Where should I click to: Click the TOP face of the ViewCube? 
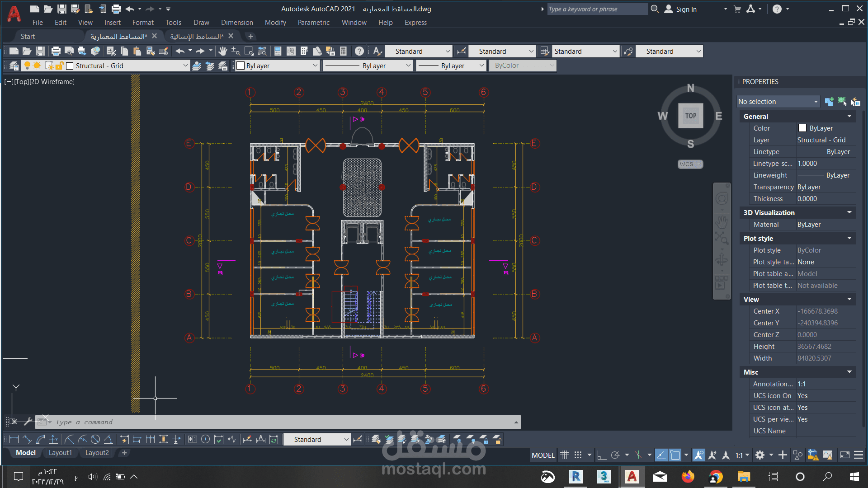(x=690, y=116)
